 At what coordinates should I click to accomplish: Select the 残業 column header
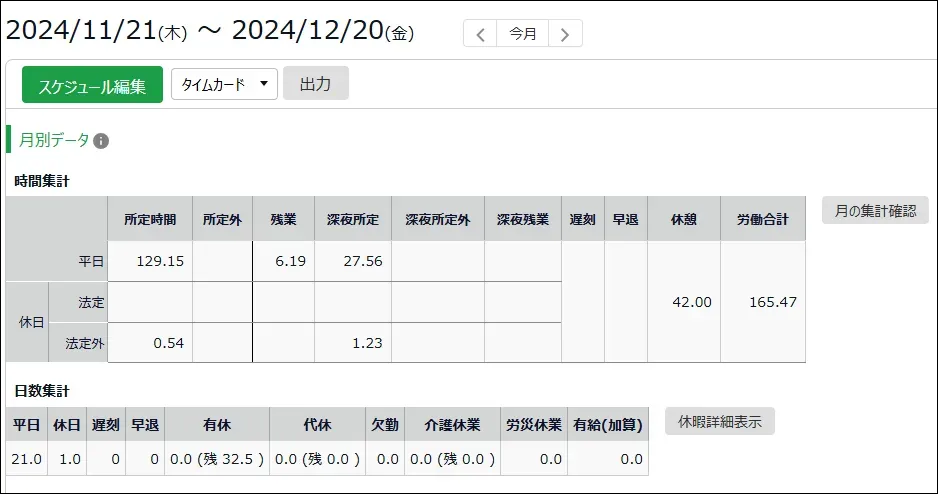tap(284, 219)
